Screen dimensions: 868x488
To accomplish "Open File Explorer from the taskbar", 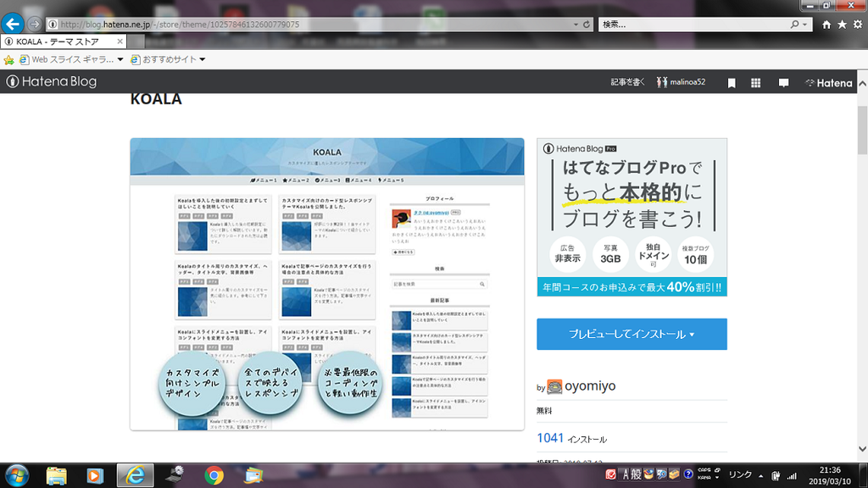I will (x=56, y=475).
